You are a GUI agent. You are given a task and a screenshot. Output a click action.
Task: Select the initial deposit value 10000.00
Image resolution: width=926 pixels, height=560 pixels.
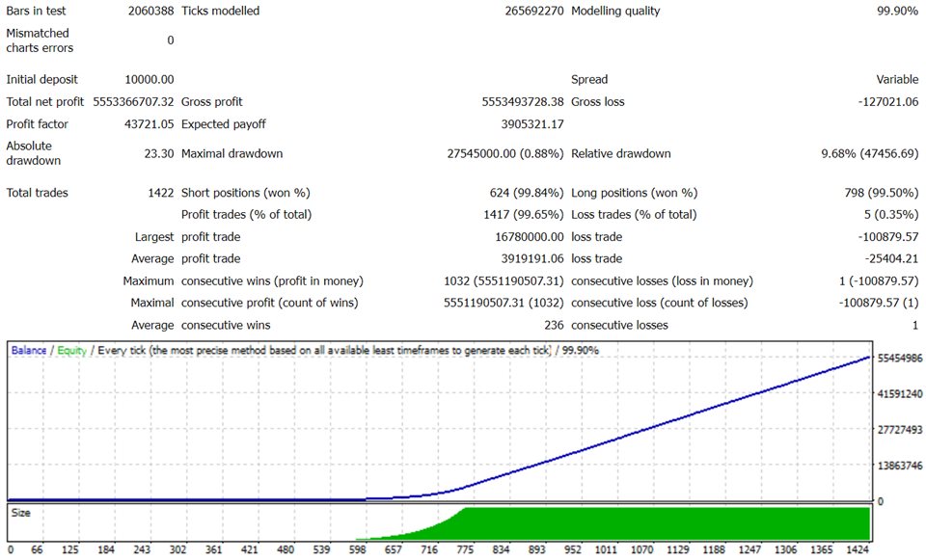(150, 79)
